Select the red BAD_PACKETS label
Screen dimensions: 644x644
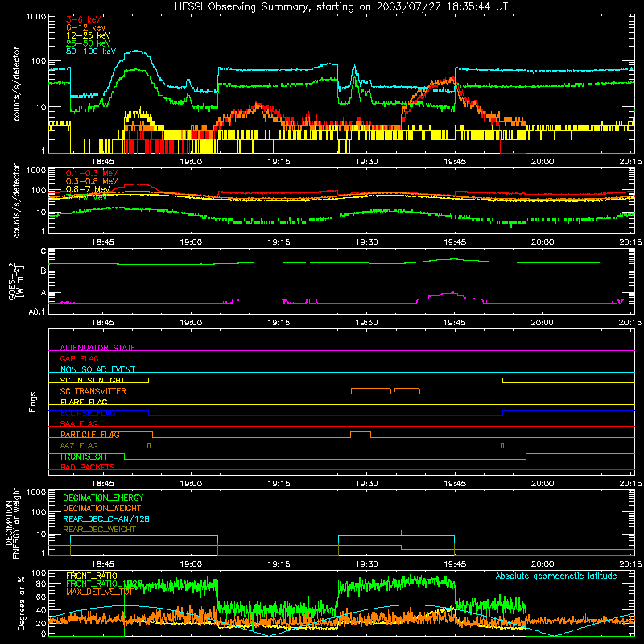point(87,467)
